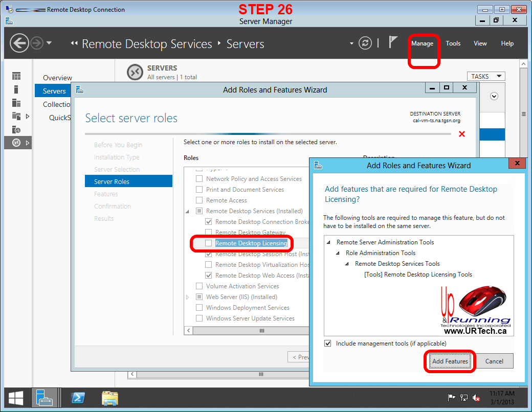Open the TASKS dropdown
This screenshot has height=412, width=532.
tap(485, 76)
